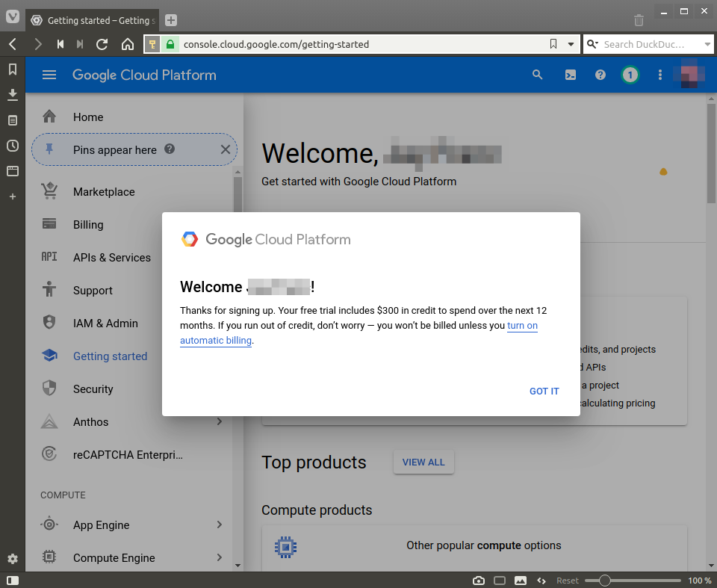Image resolution: width=717 pixels, height=588 pixels.
Task: Open IAM & Admin in sidebar
Action: click(105, 323)
